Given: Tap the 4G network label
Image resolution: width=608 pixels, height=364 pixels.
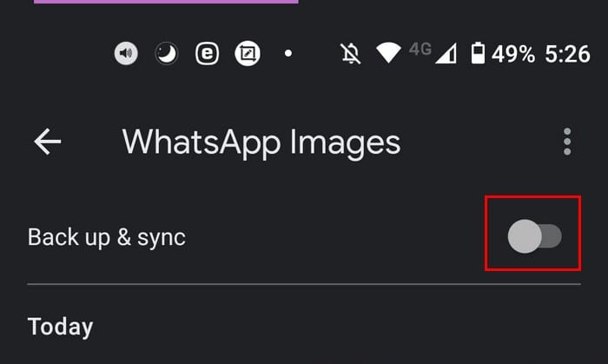Looking at the screenshot, I should tap(420, 50).
